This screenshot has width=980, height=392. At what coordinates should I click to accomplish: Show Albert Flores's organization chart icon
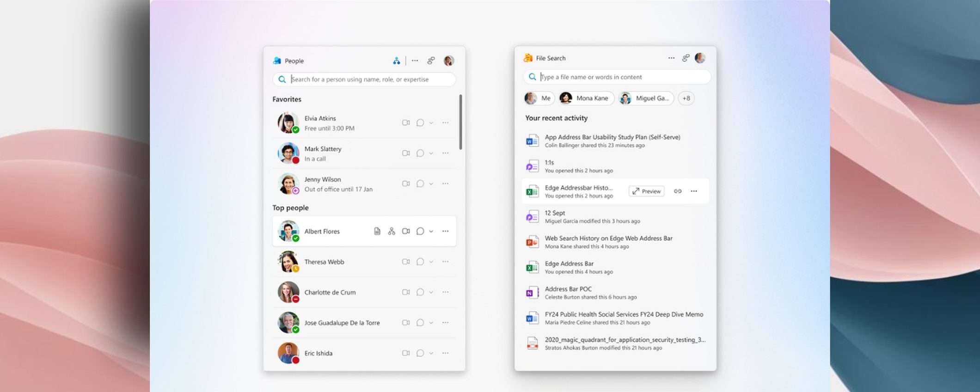point(392,231)
